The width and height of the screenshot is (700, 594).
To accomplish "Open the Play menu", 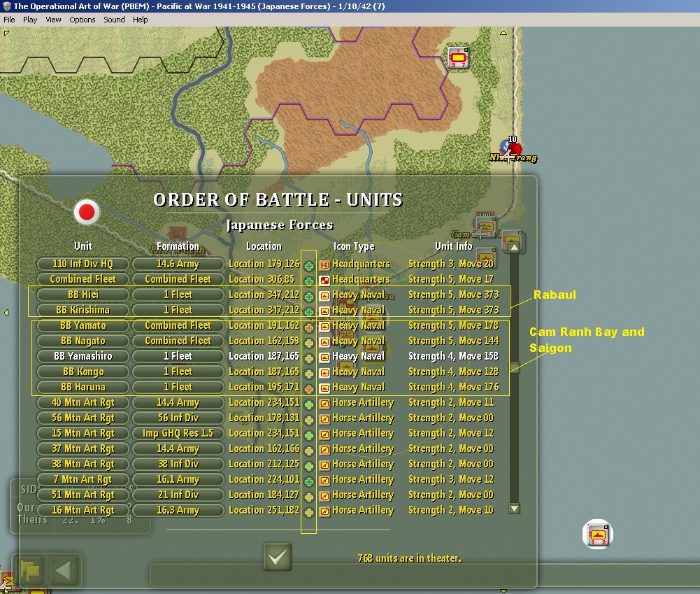I will pos(30,20).
